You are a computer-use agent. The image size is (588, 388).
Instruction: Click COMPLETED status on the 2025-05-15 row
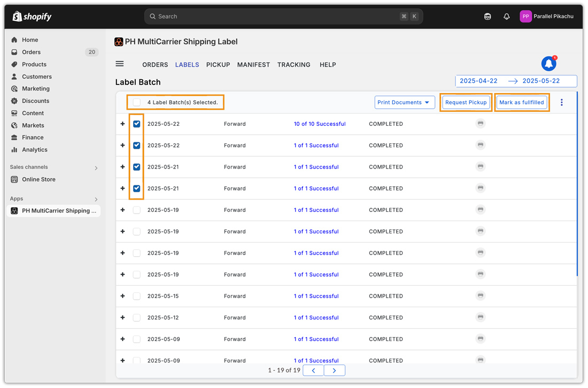click(386, 296)
